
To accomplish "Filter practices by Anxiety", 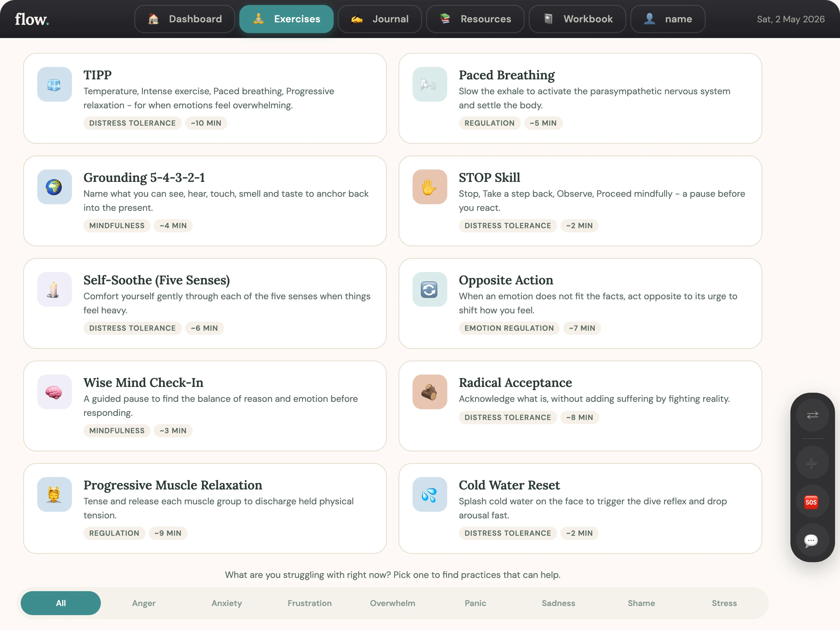I will (x=227, y=603).
